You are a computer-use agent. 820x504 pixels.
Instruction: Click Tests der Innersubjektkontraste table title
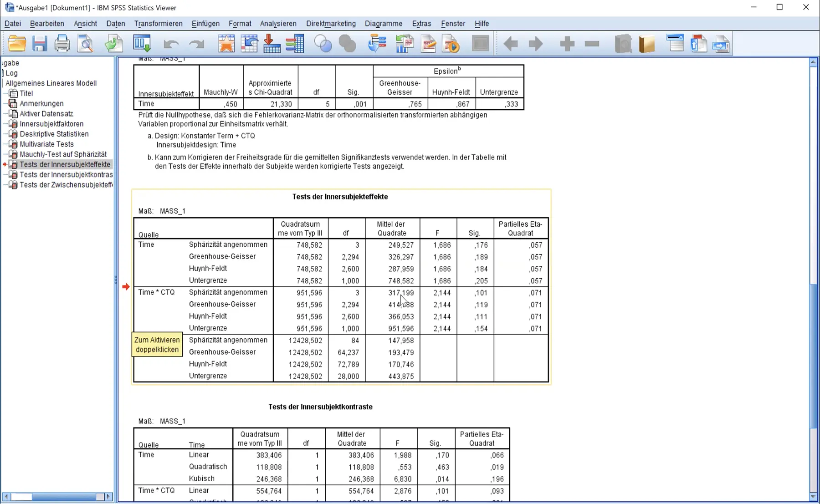pyautogui.click(x=320, y=407)
